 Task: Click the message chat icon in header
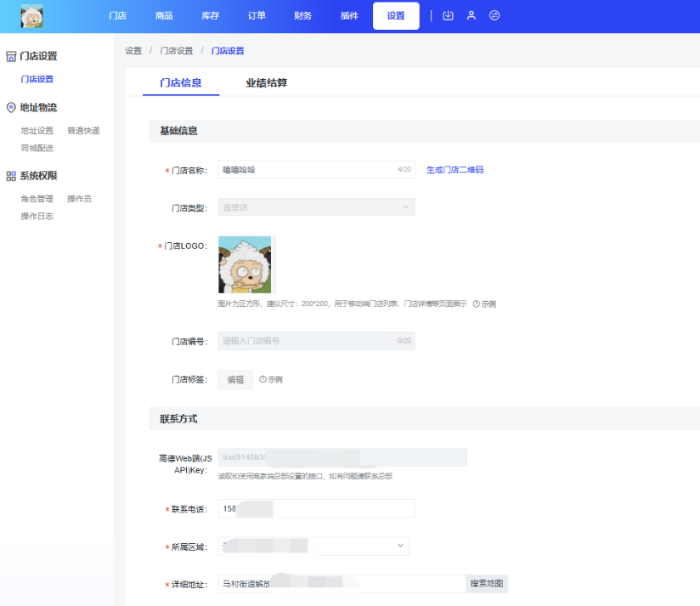pyautogui.click(x=494, y=15)
